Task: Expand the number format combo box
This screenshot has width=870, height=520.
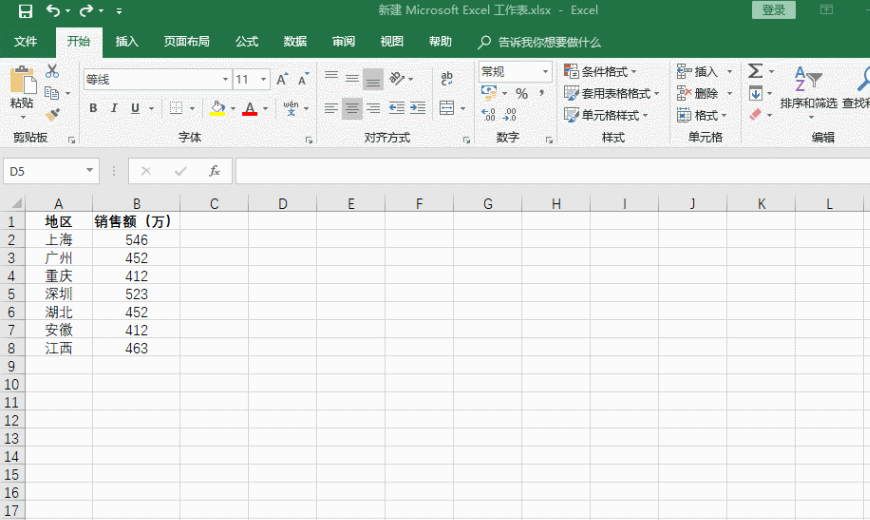Action: tap(546, 72)
